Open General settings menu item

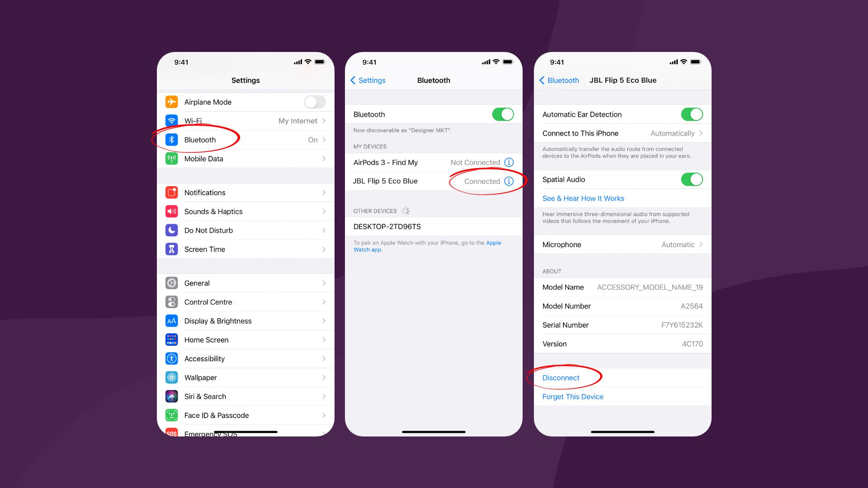tap(245, 283)
